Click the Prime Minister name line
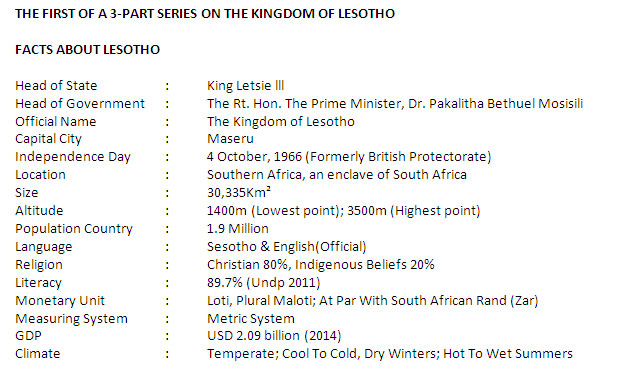Image resolution: width=620 pixels, height=380 pixels. (395, 104)
